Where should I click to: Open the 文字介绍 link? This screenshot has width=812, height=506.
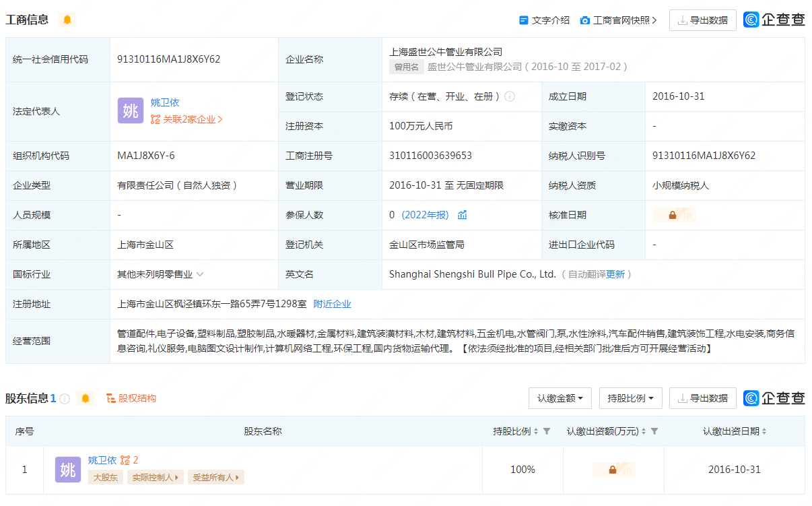(544, 20)
